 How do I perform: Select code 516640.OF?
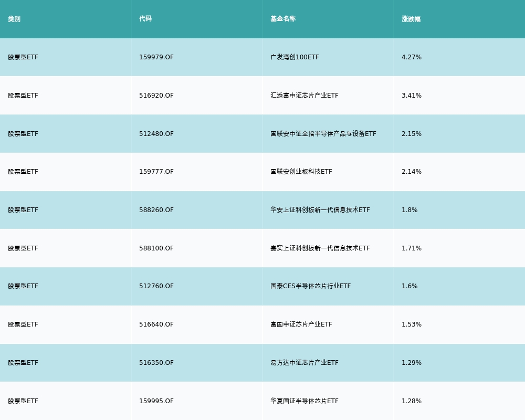point(156,324)
